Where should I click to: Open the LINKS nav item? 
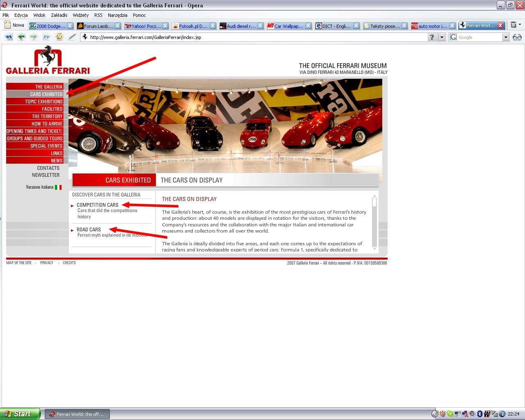click(34, 153)
